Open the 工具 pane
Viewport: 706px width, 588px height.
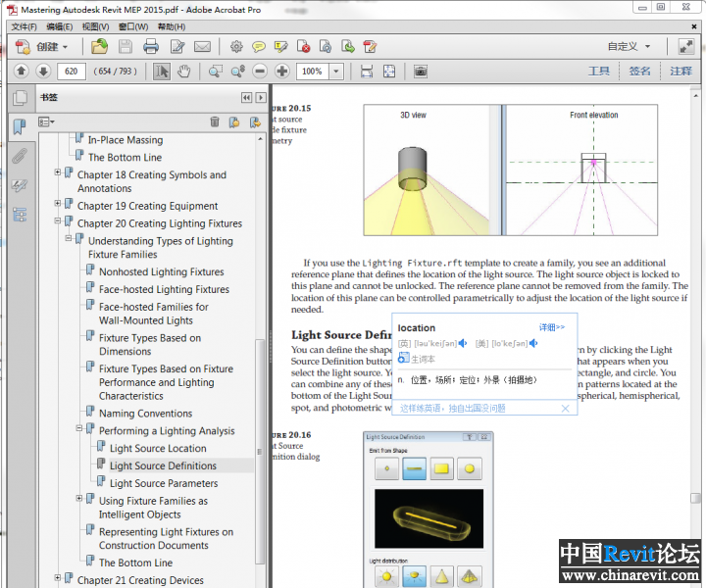(x=599, y=72)
